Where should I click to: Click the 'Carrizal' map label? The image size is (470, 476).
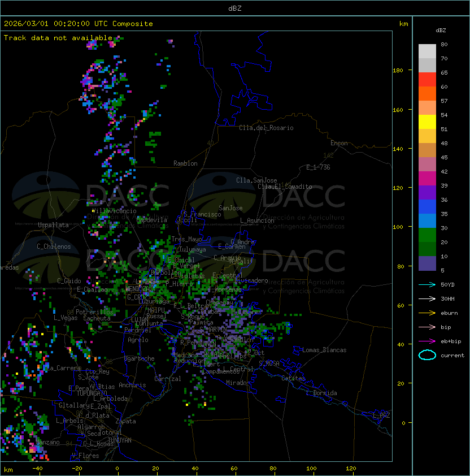click(168, 379)
